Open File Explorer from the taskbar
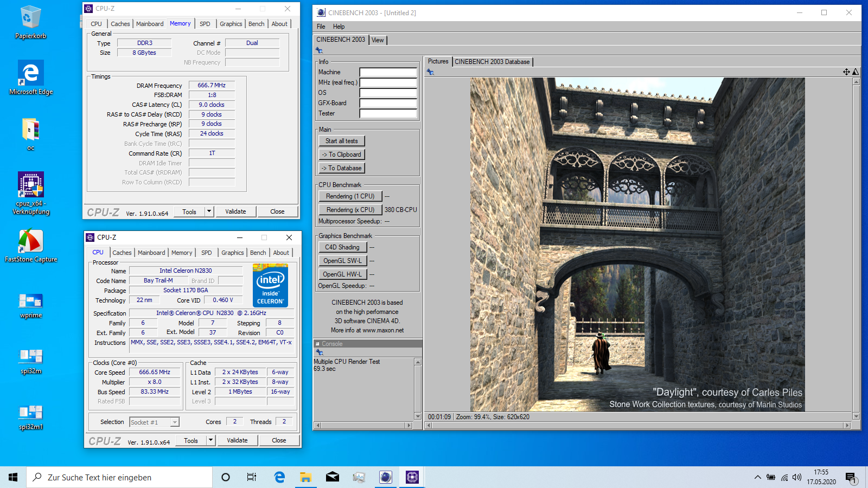The image size is (868, 488). click(305, 477)
